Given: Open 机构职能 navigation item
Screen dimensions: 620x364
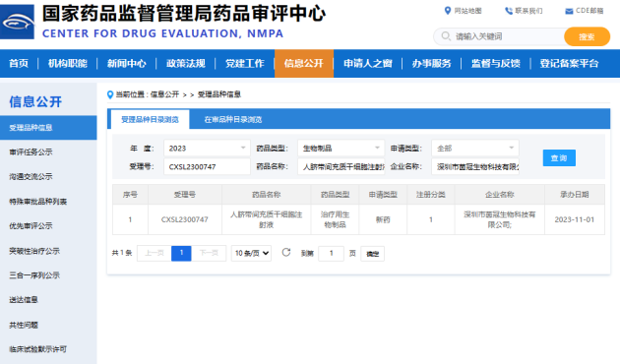Looking at the screenshot, I should coord(68,63).
